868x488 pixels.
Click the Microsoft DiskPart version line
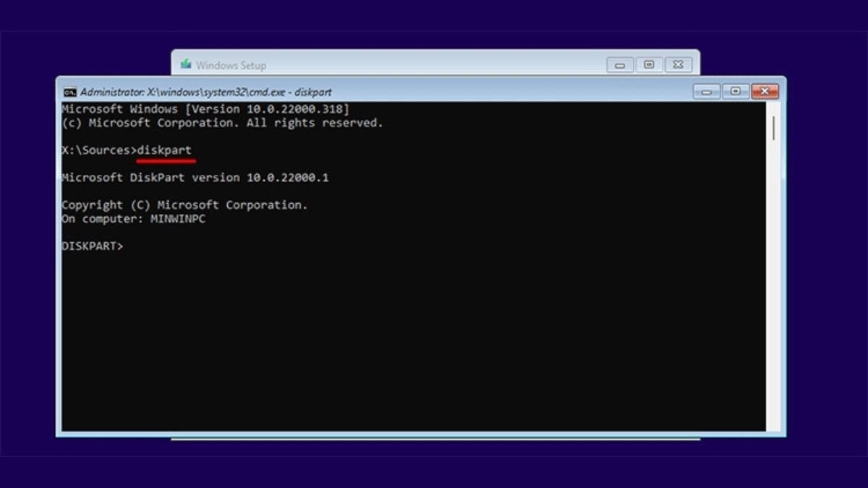click(195, 178)
